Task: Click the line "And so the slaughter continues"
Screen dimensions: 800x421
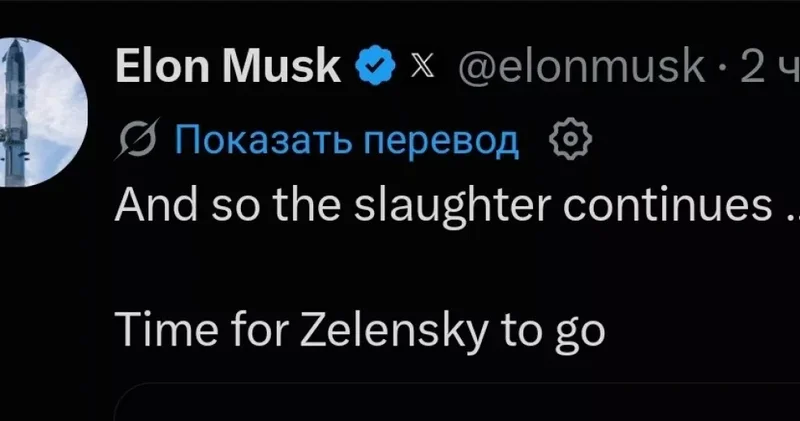Action: (457, 205)
